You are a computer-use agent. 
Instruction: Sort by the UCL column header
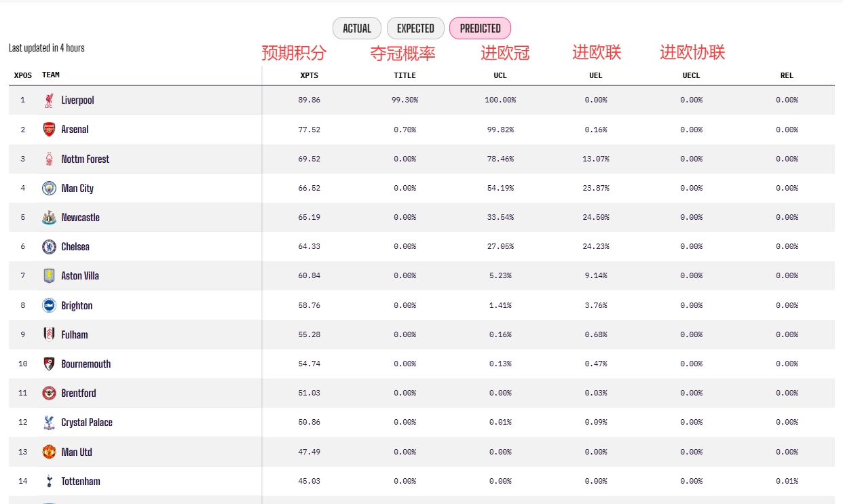click(500, 75)
